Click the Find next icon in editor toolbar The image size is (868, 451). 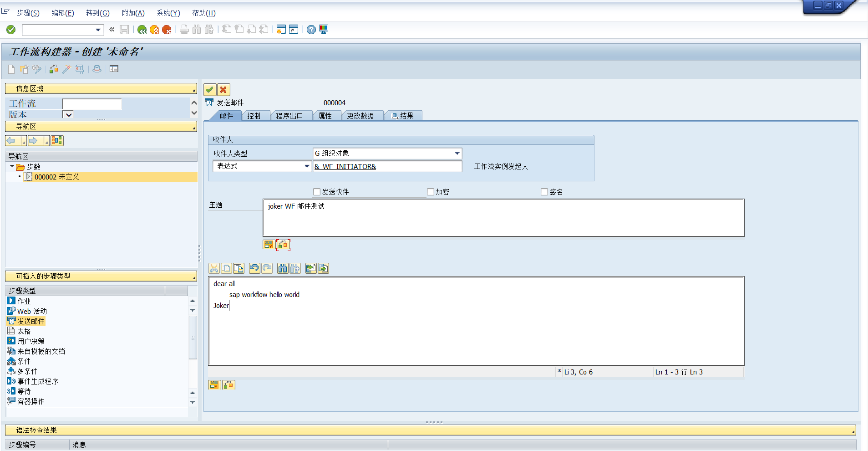click(295, 268)
